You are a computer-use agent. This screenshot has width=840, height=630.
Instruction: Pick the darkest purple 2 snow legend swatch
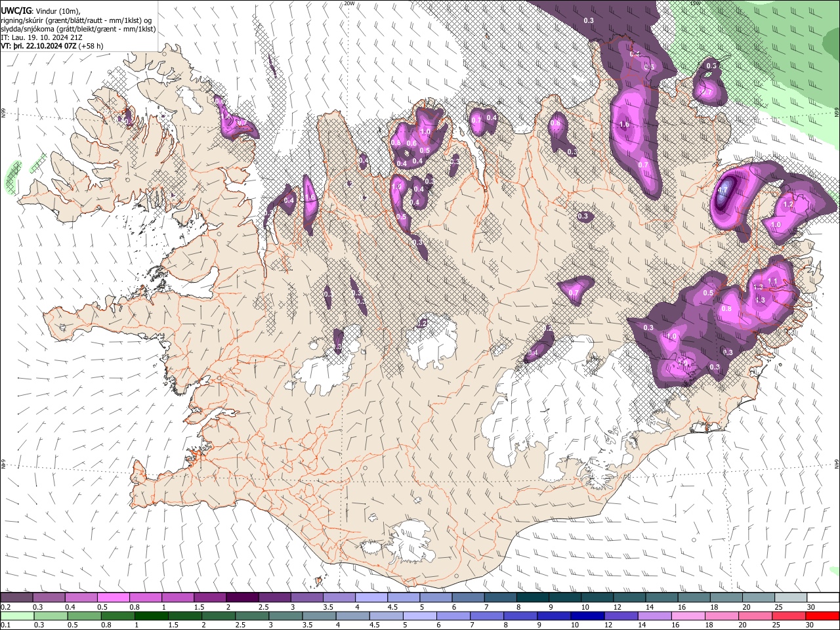(241, 598)
